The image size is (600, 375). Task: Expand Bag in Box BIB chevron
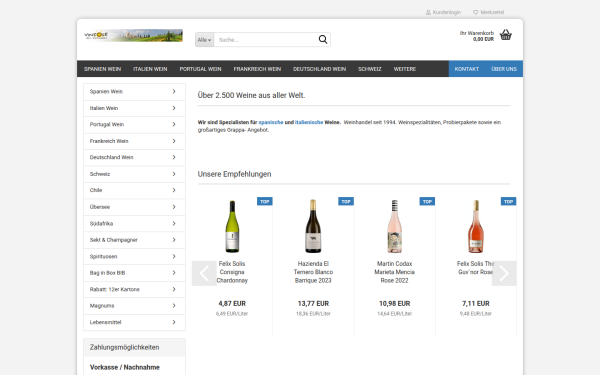click(174, 273)
